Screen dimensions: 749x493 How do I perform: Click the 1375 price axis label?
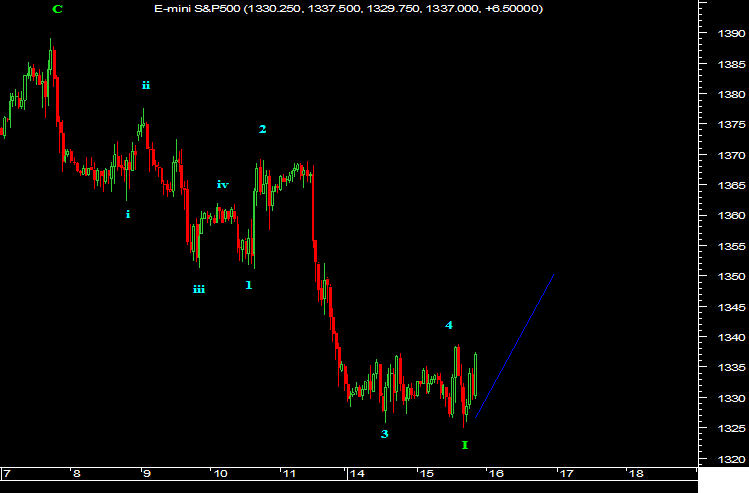click(731, 125)
